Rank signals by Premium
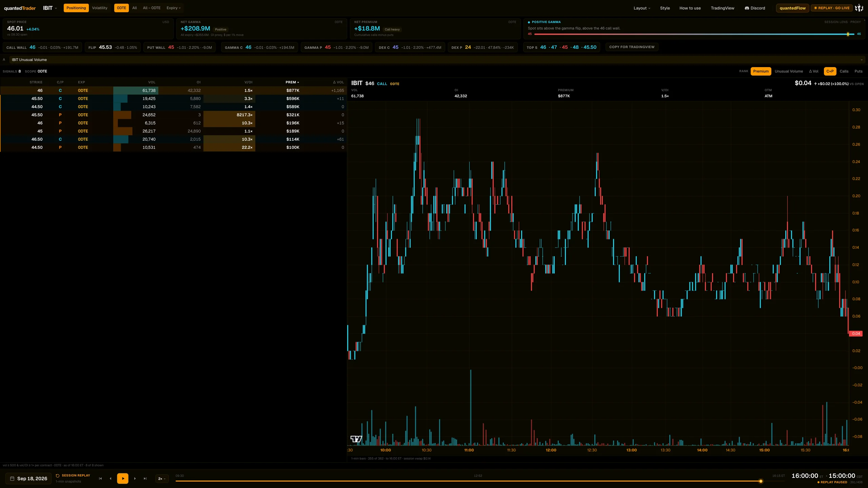Viewport: 868px width, 488px height. (761, 72)
